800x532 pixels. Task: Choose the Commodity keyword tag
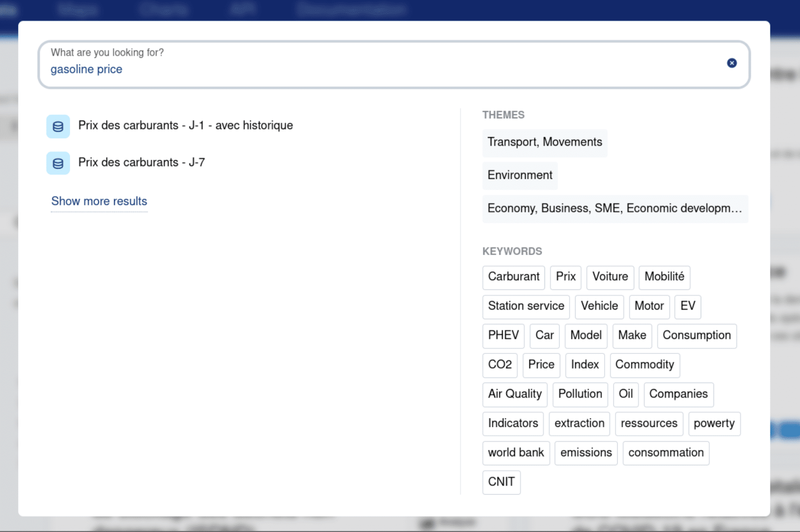[x=645, y=365]
